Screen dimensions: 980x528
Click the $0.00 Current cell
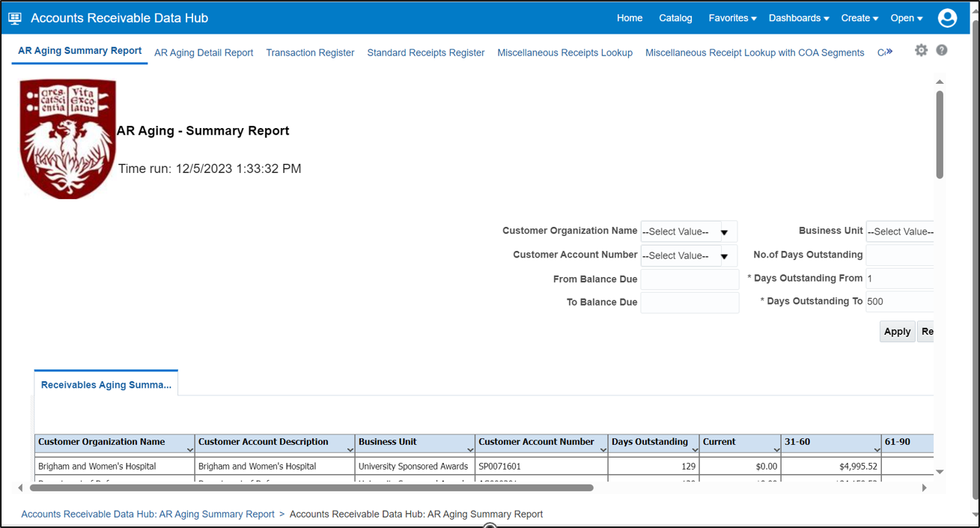[740, 466]
